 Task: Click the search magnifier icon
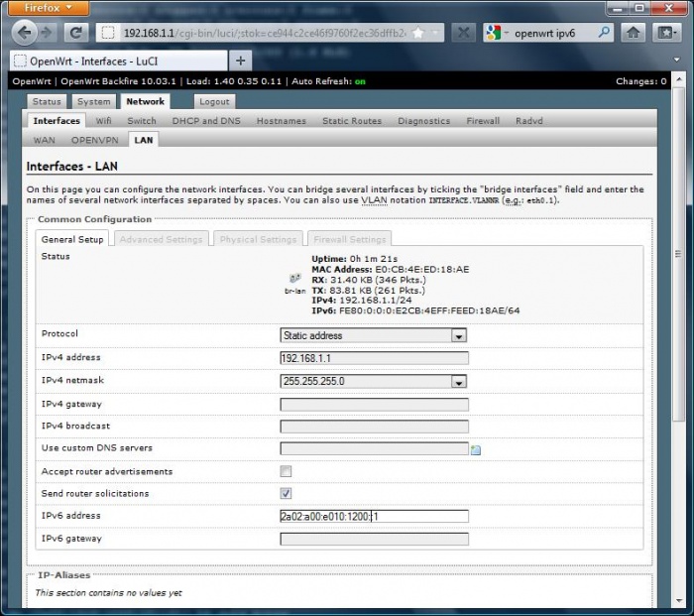pyautogui.click(x=602, y=33)
